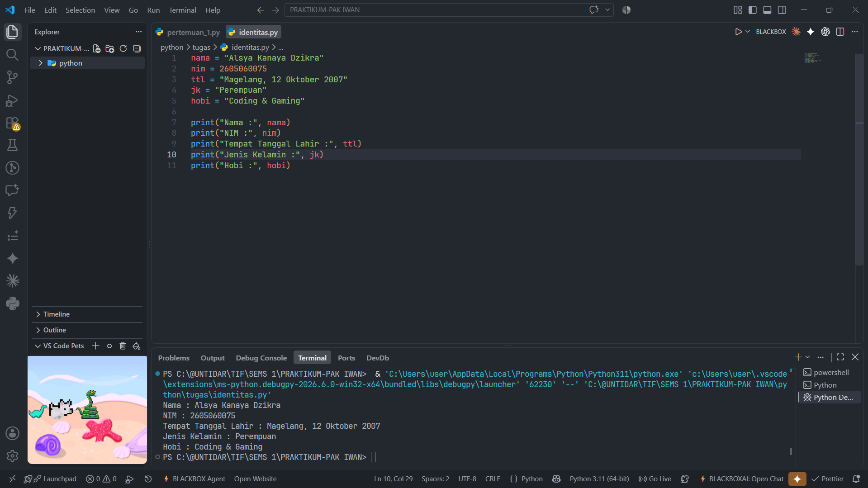868x488 pixels.
Task: Collapse the PRAKTIKUM workspace section
Action: [38, 49]
